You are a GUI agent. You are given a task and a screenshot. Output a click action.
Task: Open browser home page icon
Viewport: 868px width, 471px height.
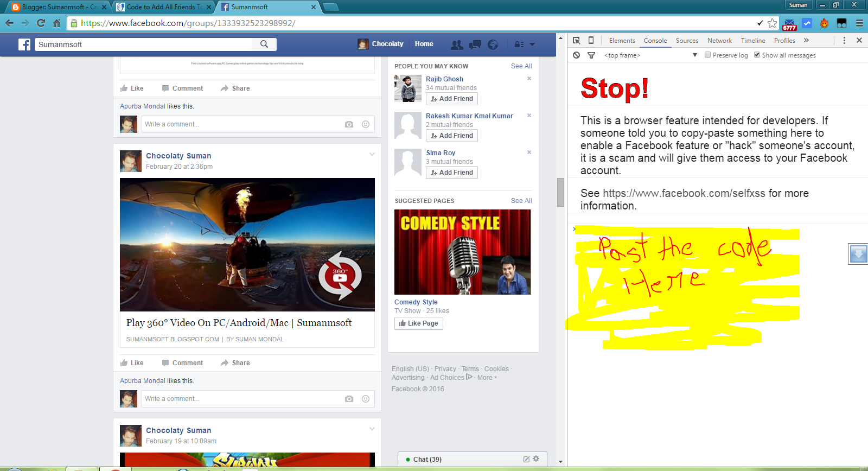(x=56, y=23)
